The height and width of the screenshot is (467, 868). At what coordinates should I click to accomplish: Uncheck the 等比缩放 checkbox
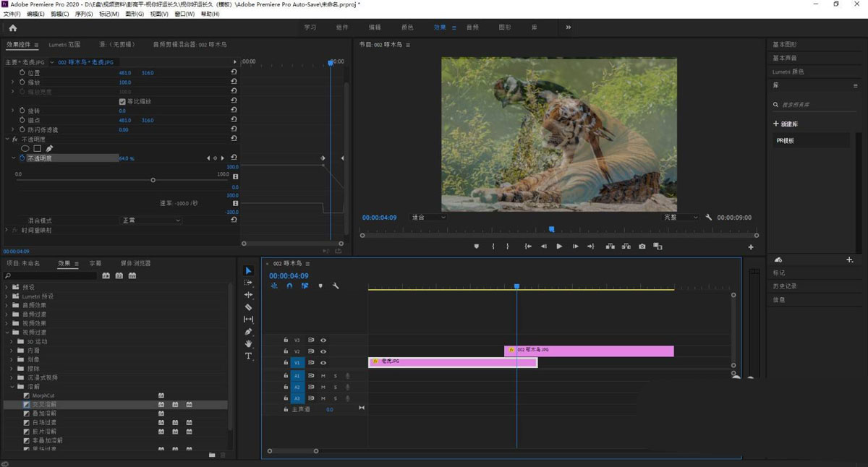click(122, 101)
